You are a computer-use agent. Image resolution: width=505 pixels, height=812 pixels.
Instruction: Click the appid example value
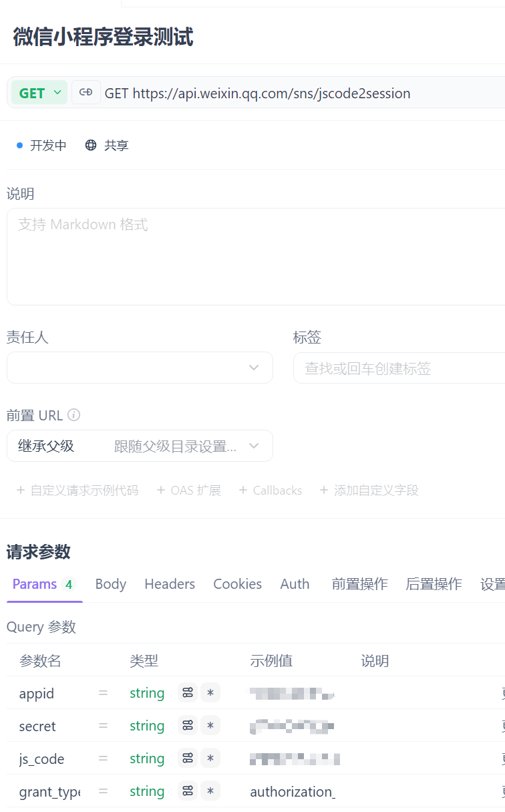[x=292, y=693]
